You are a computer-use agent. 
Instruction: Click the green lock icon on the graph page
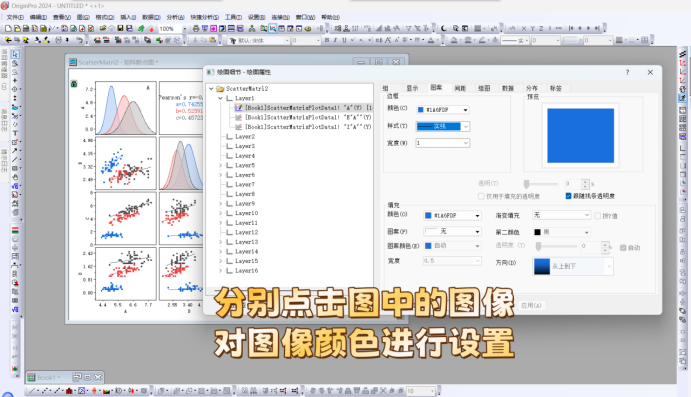pyautogui.click(x=74, y=84)
